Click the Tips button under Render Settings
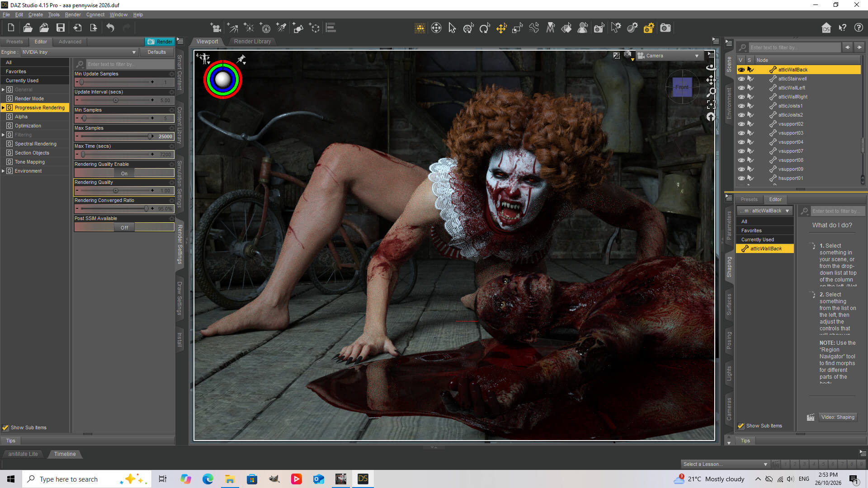This screenshot has height=488, width=868. coord(11,441)
